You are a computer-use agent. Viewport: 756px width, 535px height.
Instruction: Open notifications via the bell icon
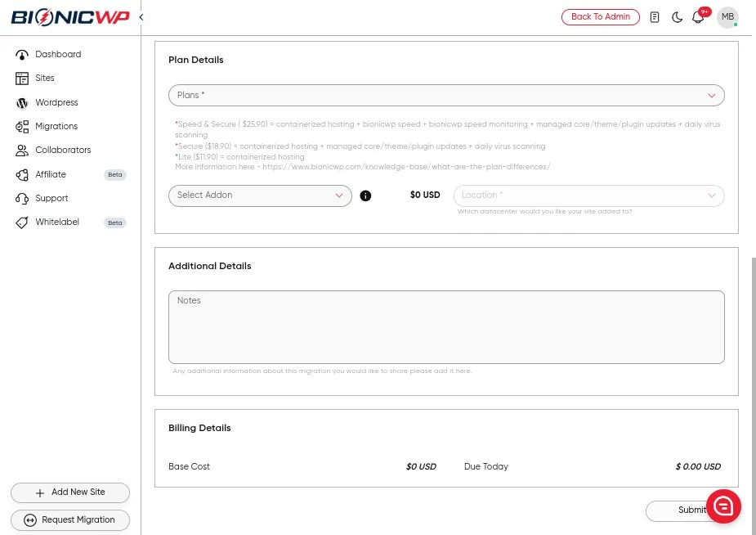click(697, 17)
